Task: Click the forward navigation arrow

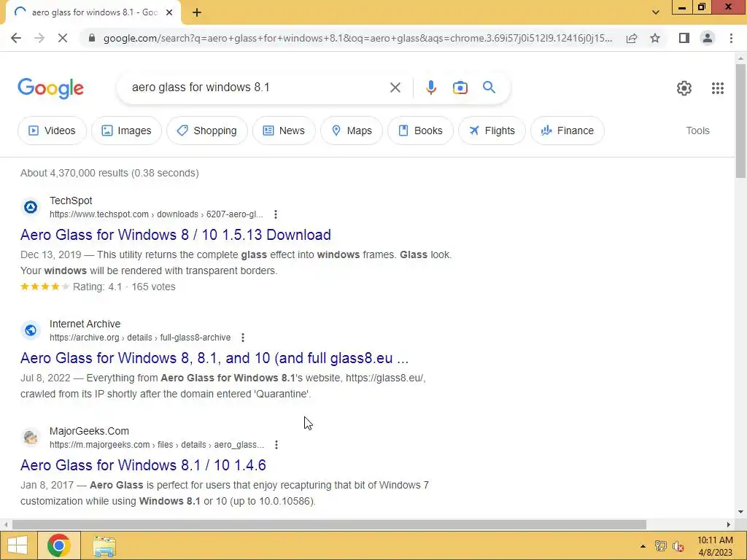Action: pos(39,38)
